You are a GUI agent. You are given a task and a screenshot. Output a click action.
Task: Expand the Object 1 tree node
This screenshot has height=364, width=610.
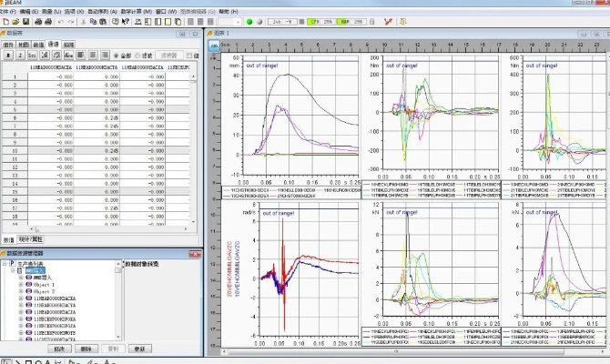[x=20, y=285]
